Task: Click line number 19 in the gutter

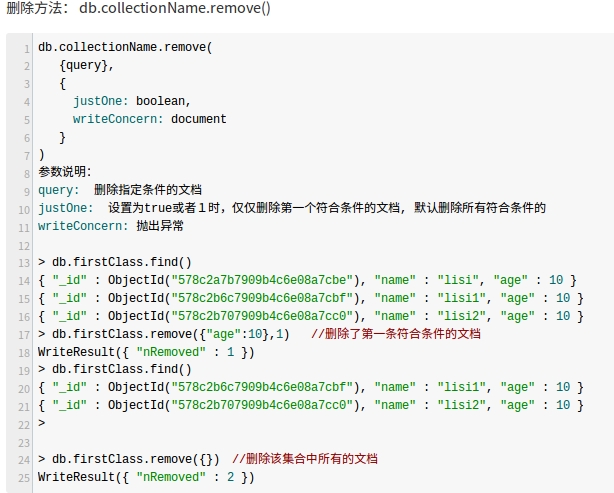Action: 24,370
